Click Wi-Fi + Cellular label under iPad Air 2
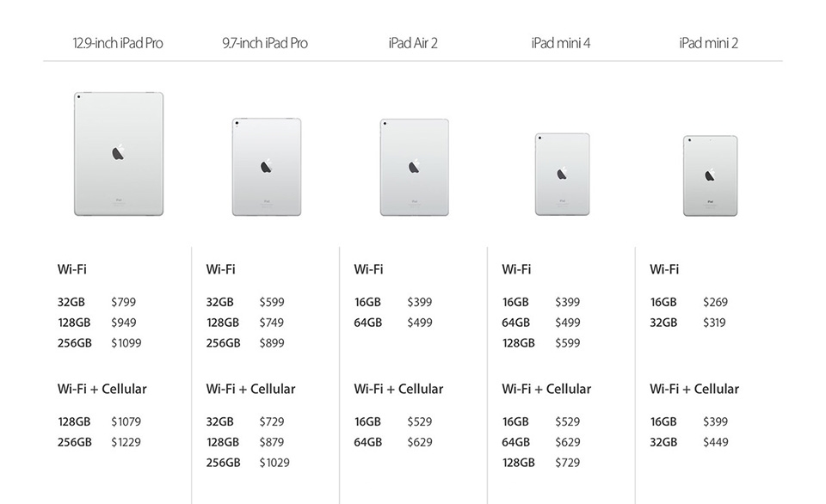 tap(398, 390)
